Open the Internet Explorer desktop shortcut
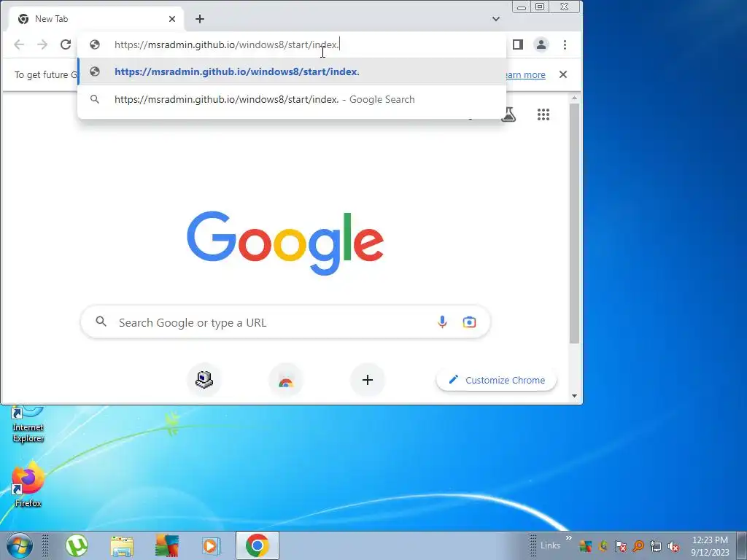Screen dimensions: 747x560 (28, 424)
